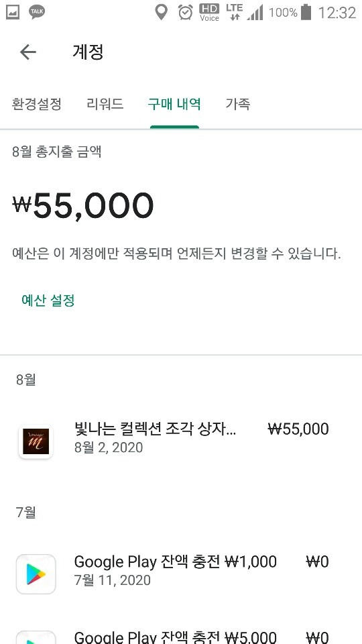Open the 빛나는 컬렉션 조각 상자 purchase entry
The width and height of the screenshot is (362, 644).
[x=181, y=438]
